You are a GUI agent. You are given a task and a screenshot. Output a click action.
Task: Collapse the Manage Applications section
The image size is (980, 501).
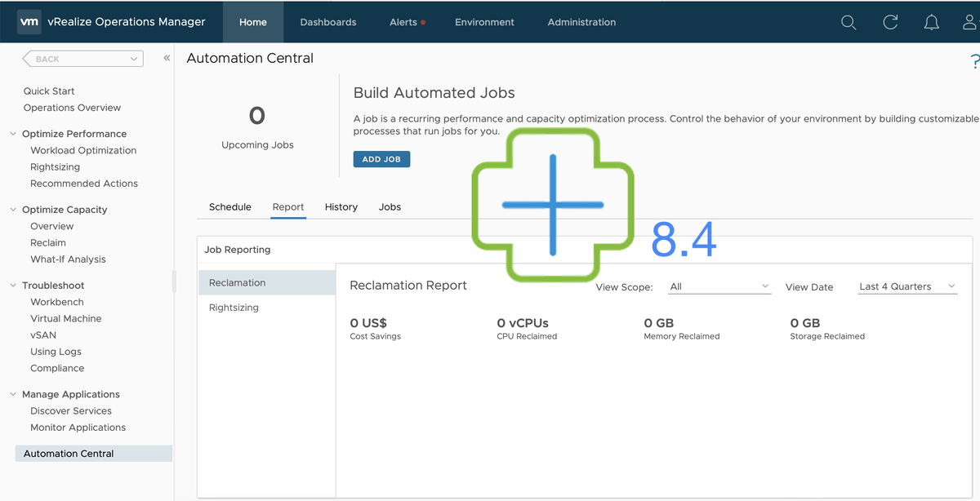[13, 394]
